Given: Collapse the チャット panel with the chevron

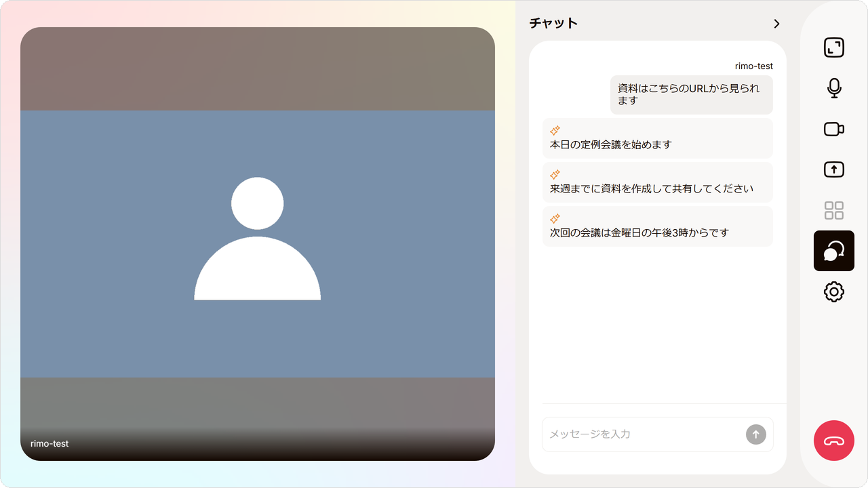Looking at the screenshot, I should tap(776, 24).
